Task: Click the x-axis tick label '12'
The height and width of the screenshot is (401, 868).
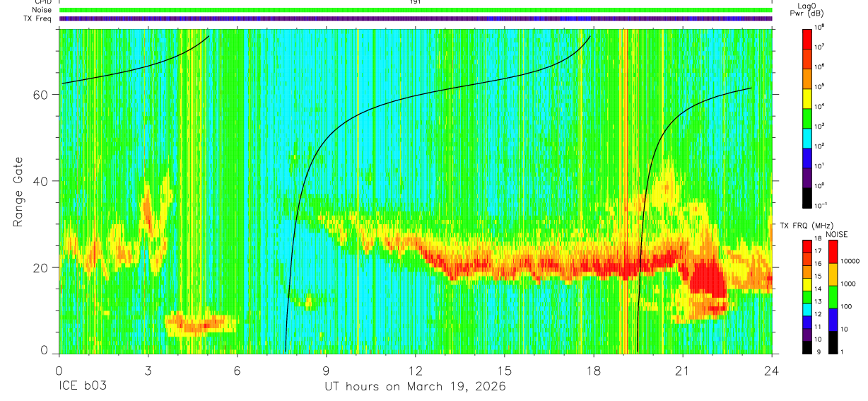Action: click(x=416, y=371)
